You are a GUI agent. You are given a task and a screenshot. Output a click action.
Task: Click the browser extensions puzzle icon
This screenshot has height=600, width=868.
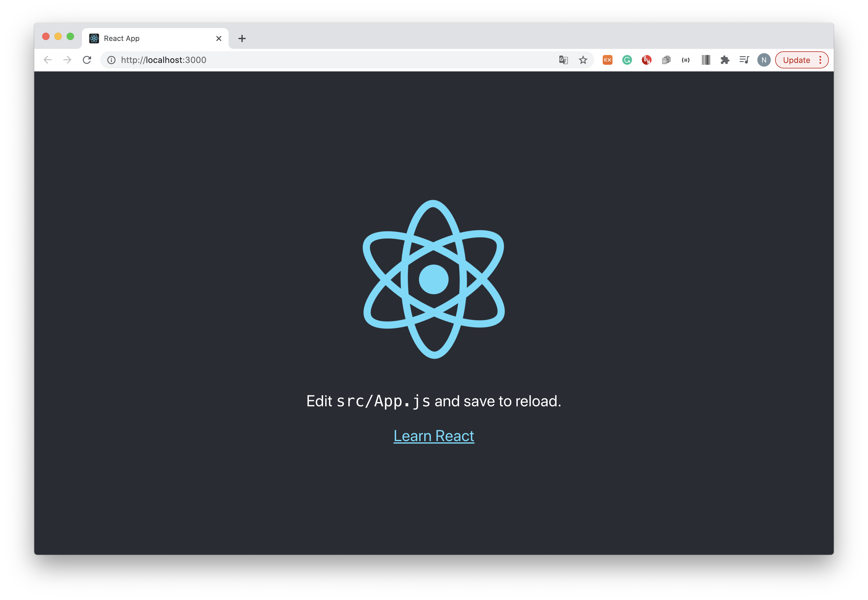pyautogui.click(x=723, y=60)
